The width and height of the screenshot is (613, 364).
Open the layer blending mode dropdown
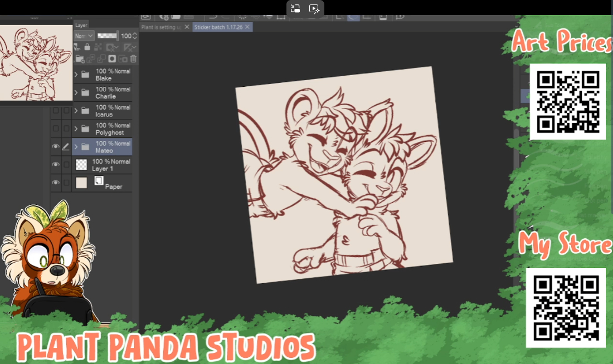84,36
